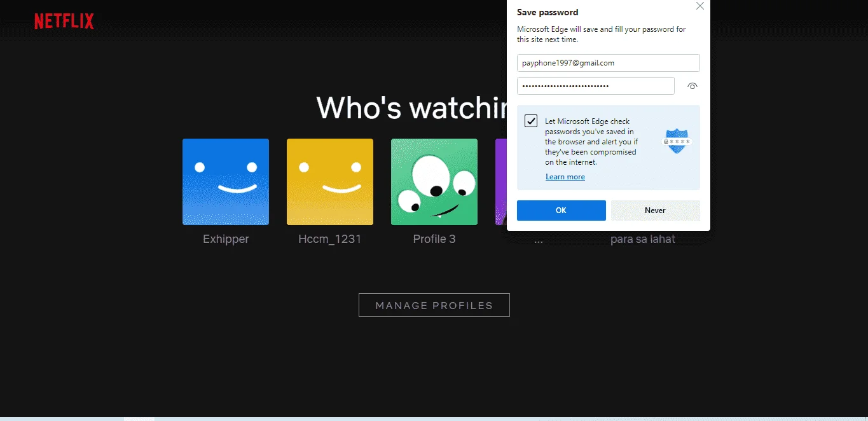This screenshot has width=868, height=421.
Task: Click the password shield illustration icon
Action: pos(677,141)
